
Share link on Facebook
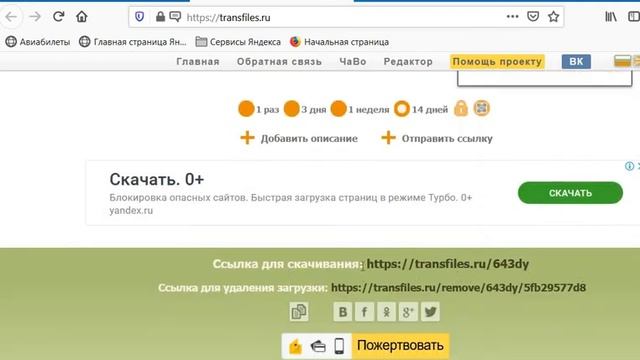pos(364,312)
